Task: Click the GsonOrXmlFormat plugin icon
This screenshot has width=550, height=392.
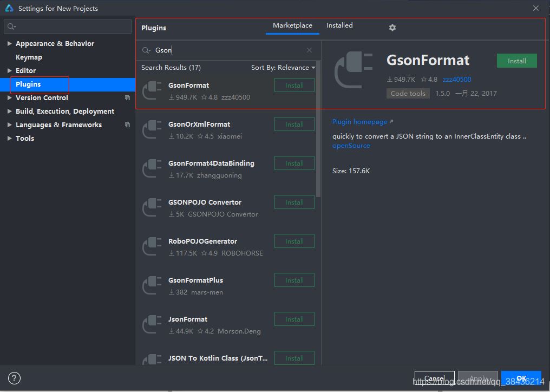Action: click(x=152, y=129)
